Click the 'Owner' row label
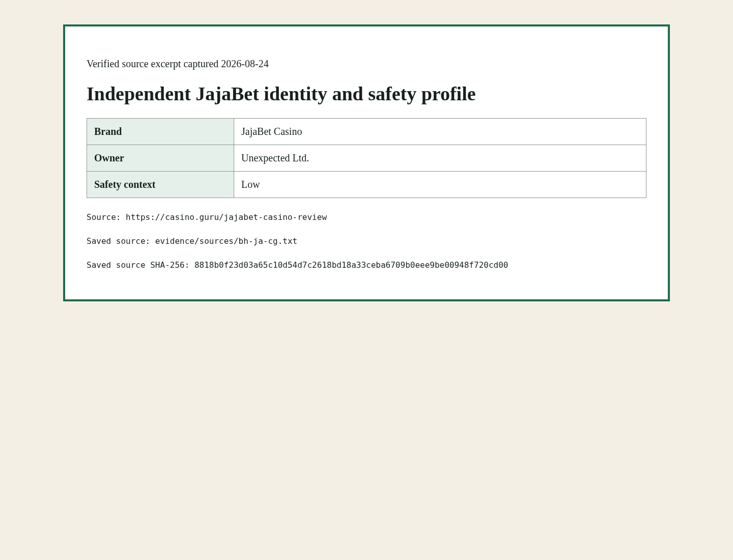The height and width of the screenshot is (560, 733). [160, 158]
